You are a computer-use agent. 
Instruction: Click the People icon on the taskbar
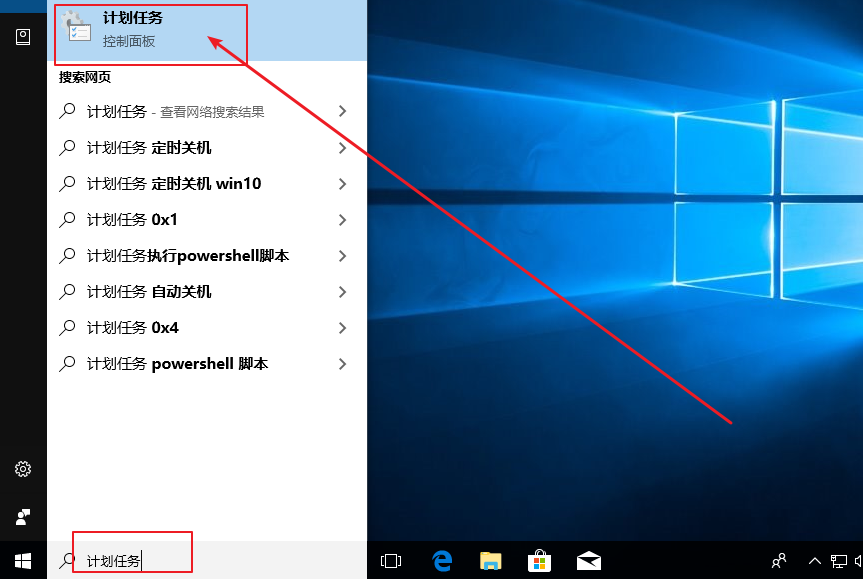click(779, 561)
